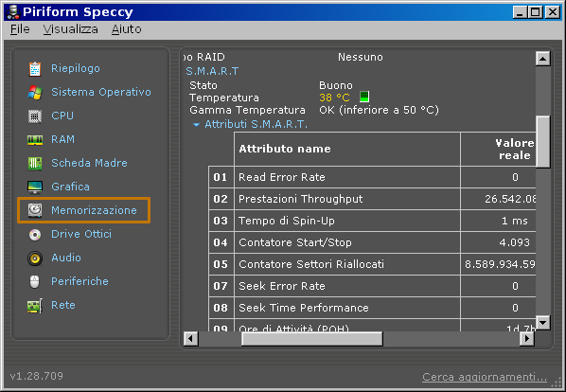Show the Grafica section
Image resolution: width=566 pixels, height=392 pixels.
point(70,187)
